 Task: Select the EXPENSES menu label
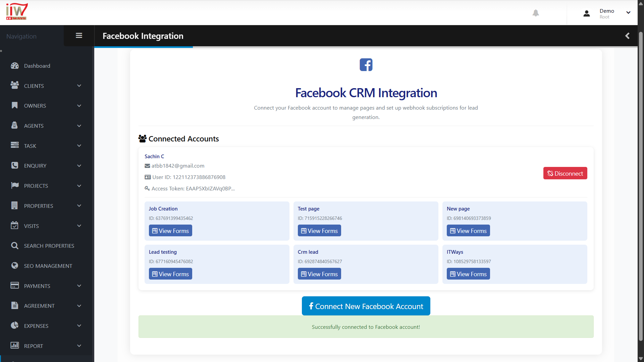point(36,326)
